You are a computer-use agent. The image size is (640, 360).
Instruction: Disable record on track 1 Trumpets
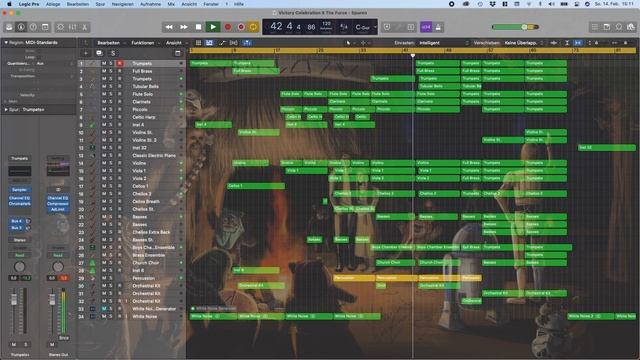click(x=120, y=63)
